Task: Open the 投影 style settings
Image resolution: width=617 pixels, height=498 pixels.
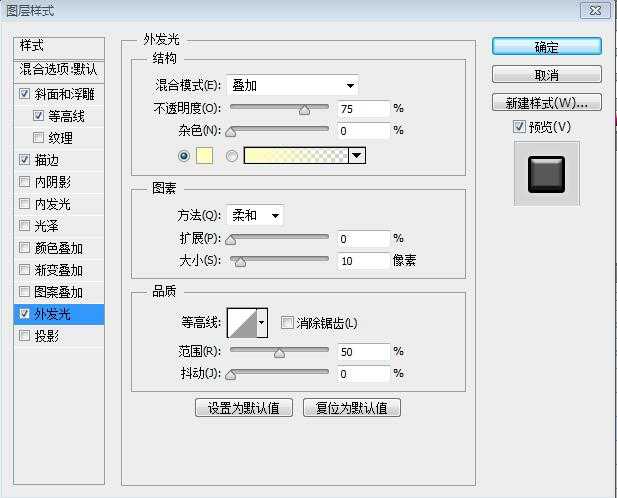Action: [x=47, y=336]
